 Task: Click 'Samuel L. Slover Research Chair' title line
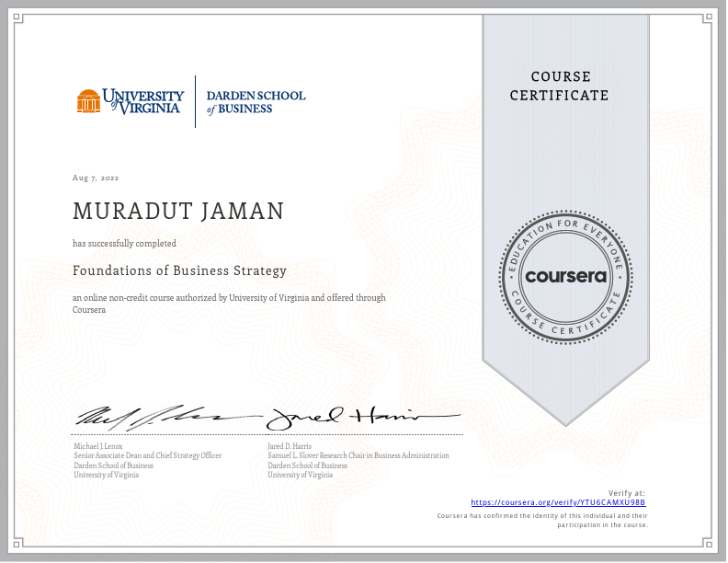(358, 455)
